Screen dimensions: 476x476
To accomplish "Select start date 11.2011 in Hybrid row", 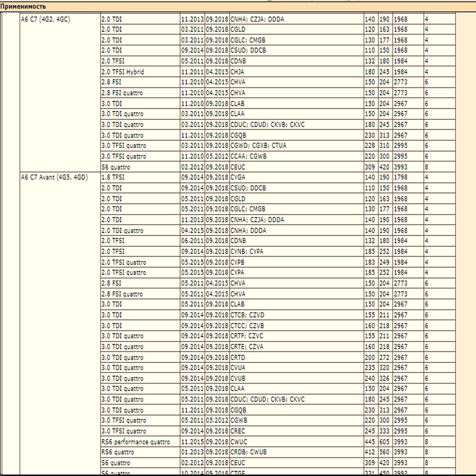I will point(192,72).
